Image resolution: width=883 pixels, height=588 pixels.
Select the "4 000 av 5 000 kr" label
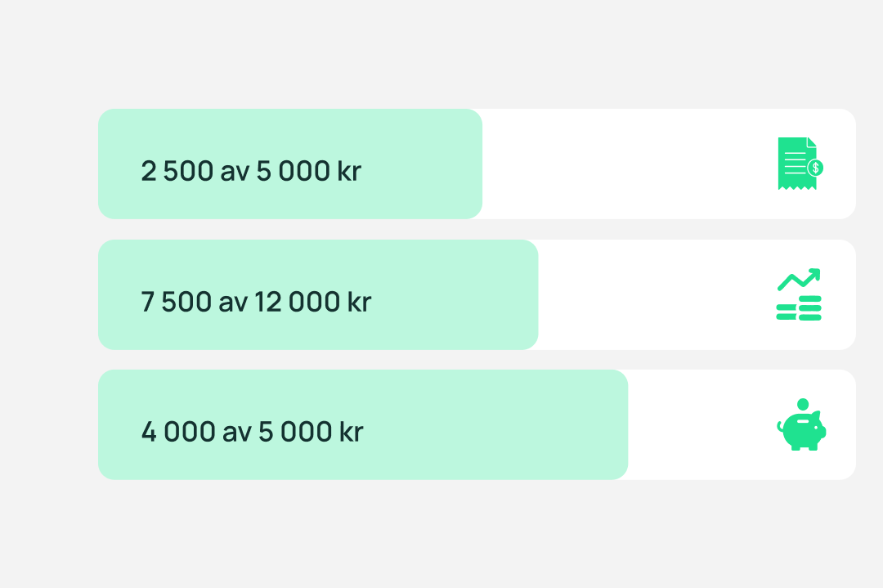(x=252, y=432)
